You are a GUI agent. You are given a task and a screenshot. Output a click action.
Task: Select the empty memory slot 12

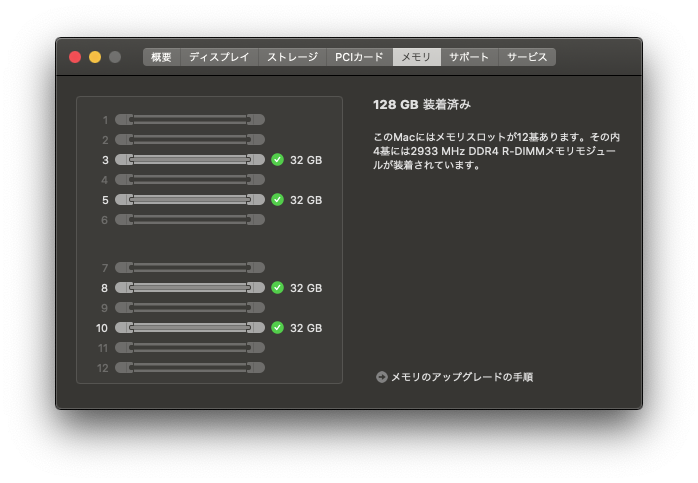click(x=190, y=368)
